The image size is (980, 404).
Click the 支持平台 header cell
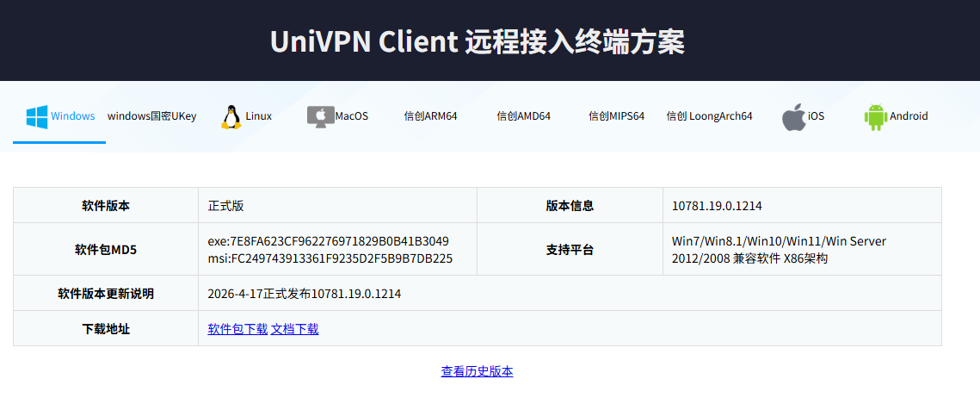pos(570,250)
